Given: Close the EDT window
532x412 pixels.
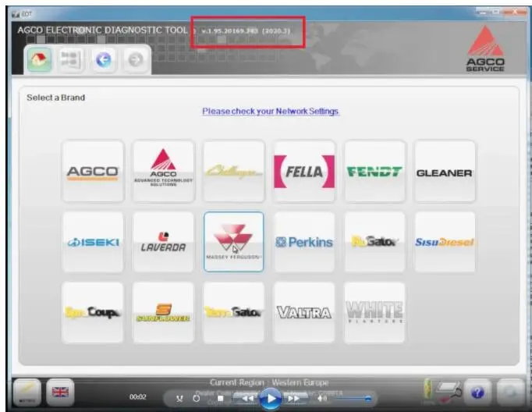Looking at the screenshot, I should point(515,12).
